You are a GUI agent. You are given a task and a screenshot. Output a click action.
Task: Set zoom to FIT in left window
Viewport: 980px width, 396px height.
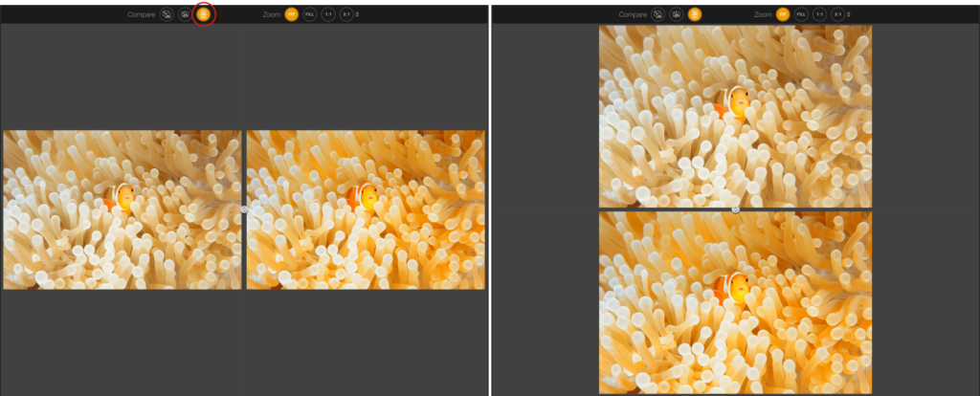(291, 14)
